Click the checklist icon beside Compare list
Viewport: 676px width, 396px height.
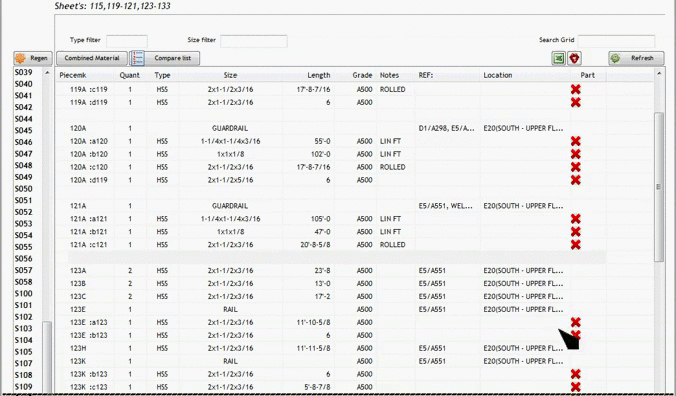(137, 58)
